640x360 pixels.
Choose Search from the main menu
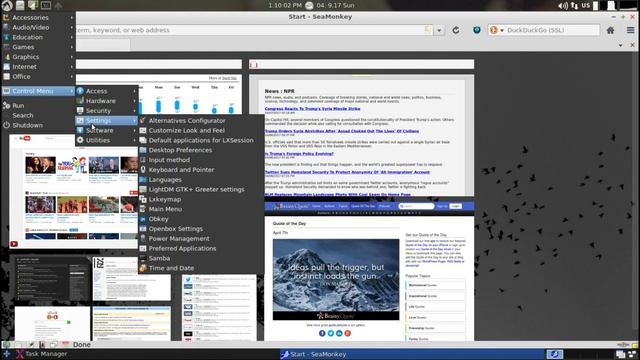click(38, 115)
